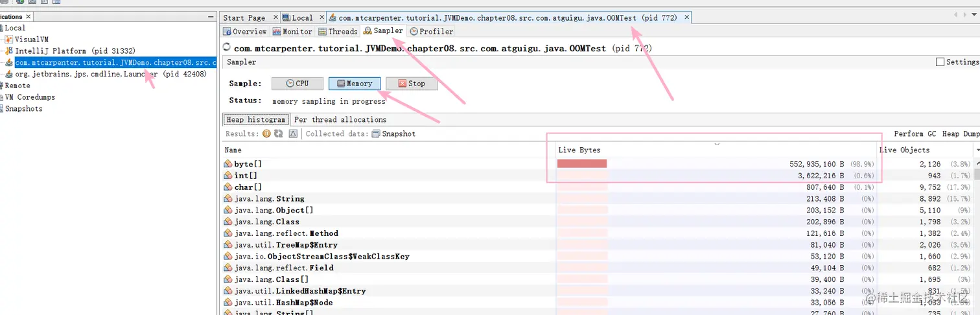Open the Monitor subtab
The image size is (980, 315).
click(x=292, y=31)
